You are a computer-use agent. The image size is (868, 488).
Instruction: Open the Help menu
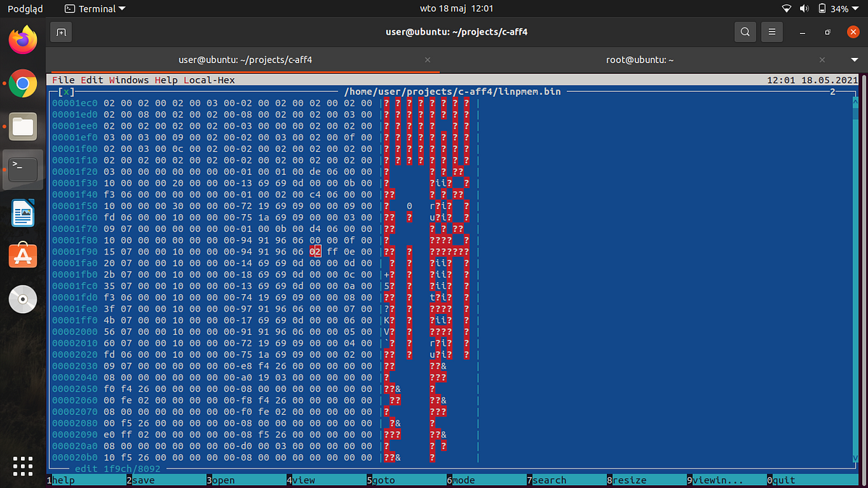coord(166,80)
